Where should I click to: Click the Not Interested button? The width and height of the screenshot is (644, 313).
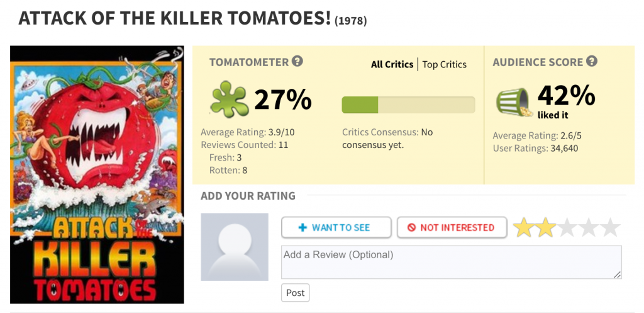452,227
